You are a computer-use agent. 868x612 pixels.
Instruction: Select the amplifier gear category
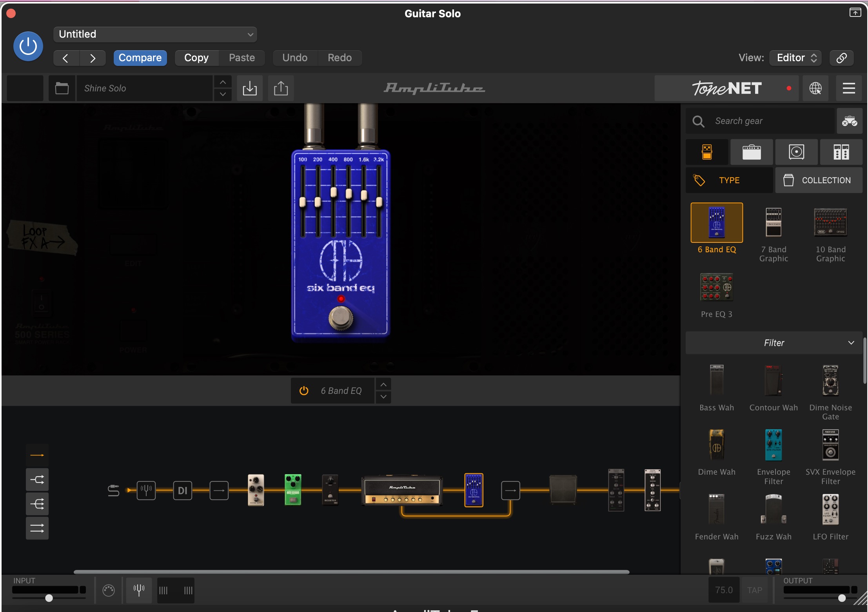coord(752,152)
